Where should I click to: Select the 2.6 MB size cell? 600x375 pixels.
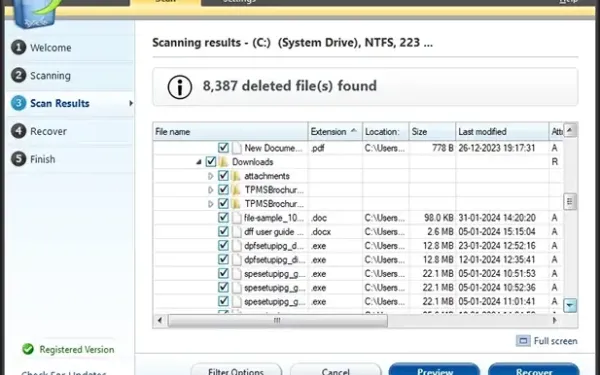[x=440, y=232]
